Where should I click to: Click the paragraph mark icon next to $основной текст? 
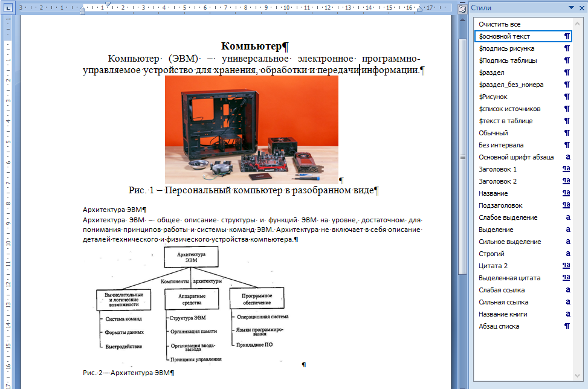tap(567, 36)
